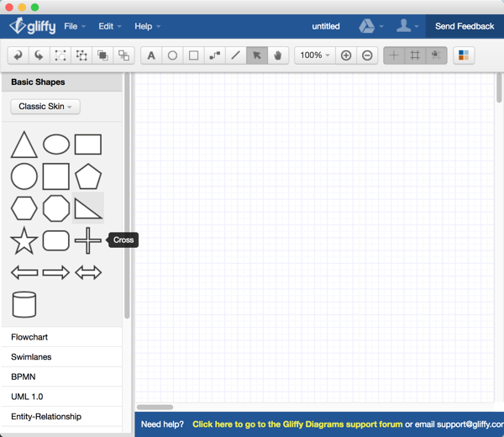Collapse the Basic Shapes section header
The width and height of the screenshot is (504, 437).
point(61,82)
